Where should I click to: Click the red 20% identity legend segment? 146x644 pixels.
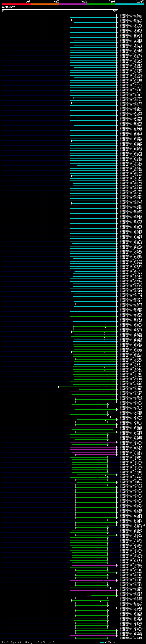16,4
